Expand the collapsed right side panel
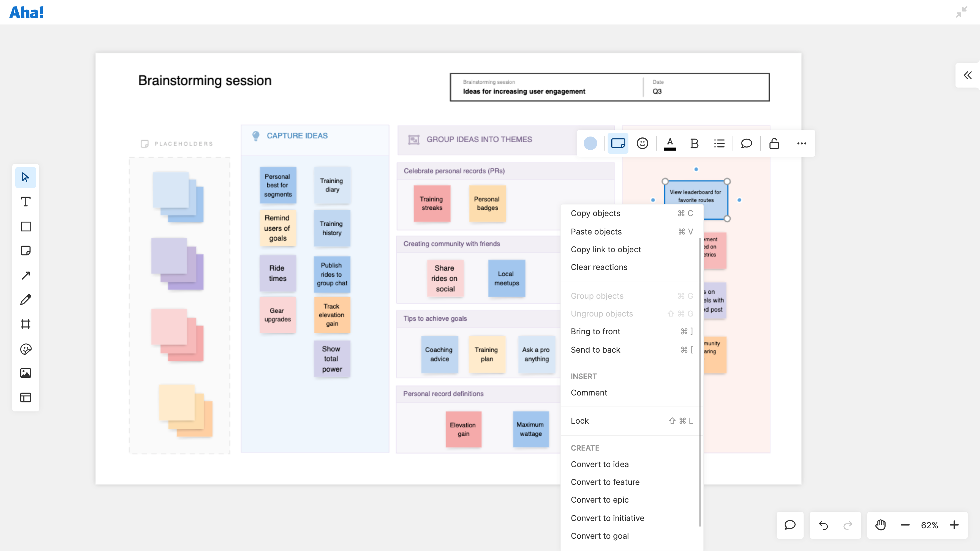The width and height of the screenshot is (980, 551). (967, 75)
